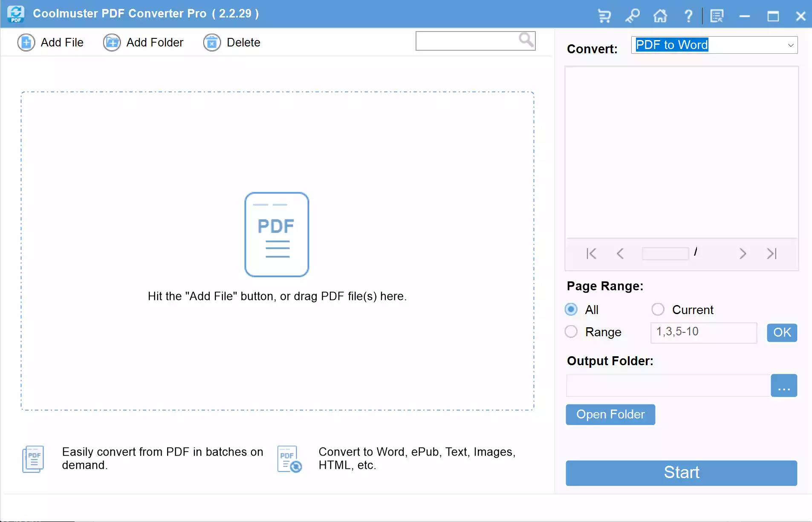Image resolution: width=812 pixels, height=522 pixels.
Task: Select the All page range option
Action: pyautogui.click(x=571, y=309)
